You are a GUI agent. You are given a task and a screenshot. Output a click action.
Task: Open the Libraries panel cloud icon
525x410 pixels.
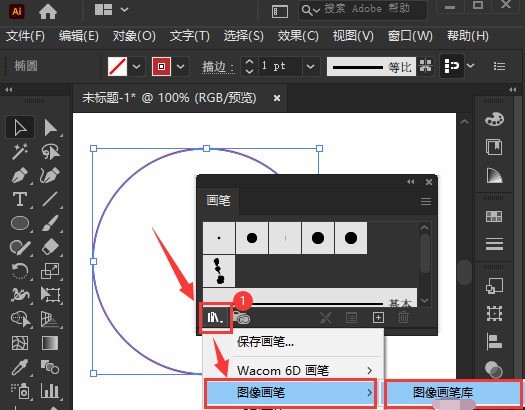tap(241, 317)
